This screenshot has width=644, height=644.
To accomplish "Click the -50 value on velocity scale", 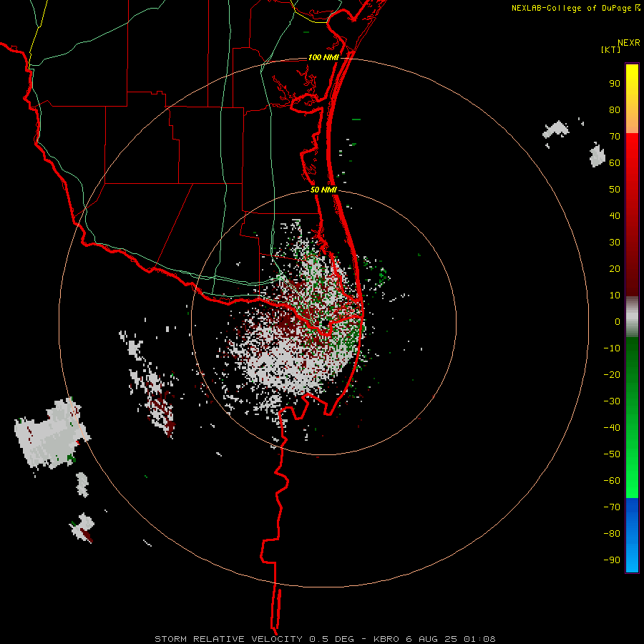I will pos(612,454).
